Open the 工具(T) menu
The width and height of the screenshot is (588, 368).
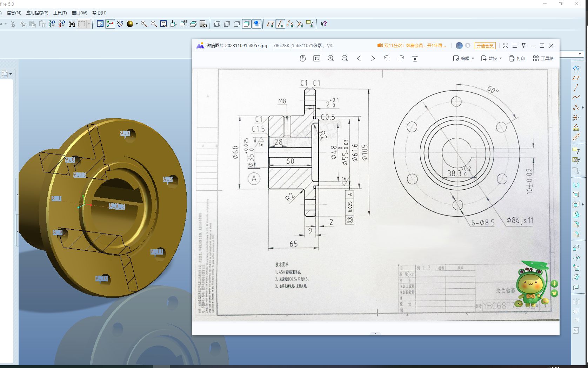tap(60, 13)
